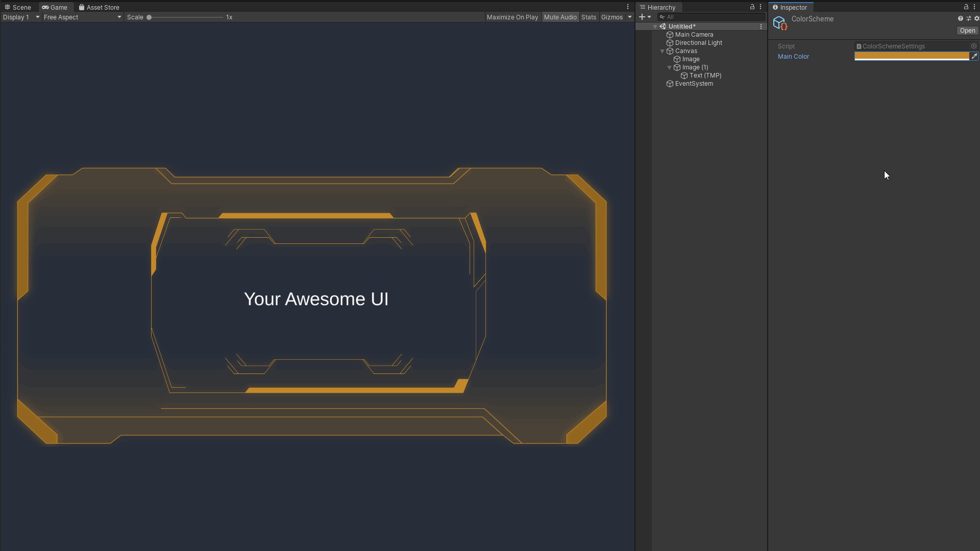Open the Inspector presets slider icon
Viewport: 980px width, 551px height.
click(x=968, y=18)
